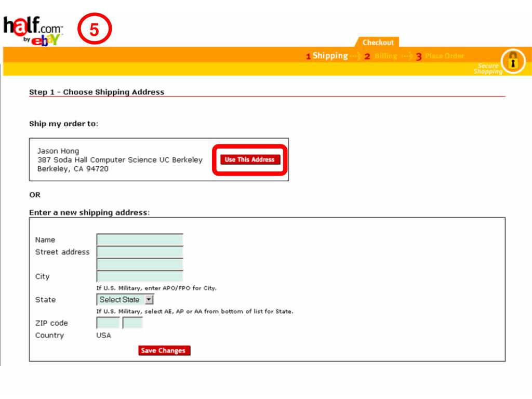Click the Secure Shopping label
Image resolution: width=532 pixels, height=399 pixels.
488,69
